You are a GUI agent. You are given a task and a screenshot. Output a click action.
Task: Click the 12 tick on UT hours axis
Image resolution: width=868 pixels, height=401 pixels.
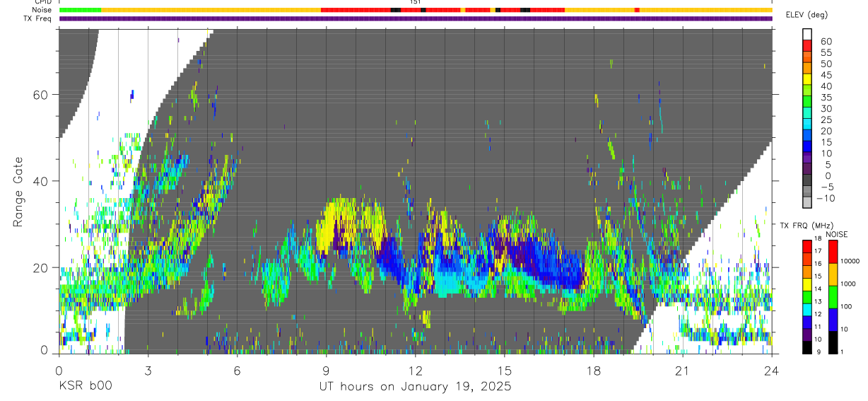coord(416,371)
